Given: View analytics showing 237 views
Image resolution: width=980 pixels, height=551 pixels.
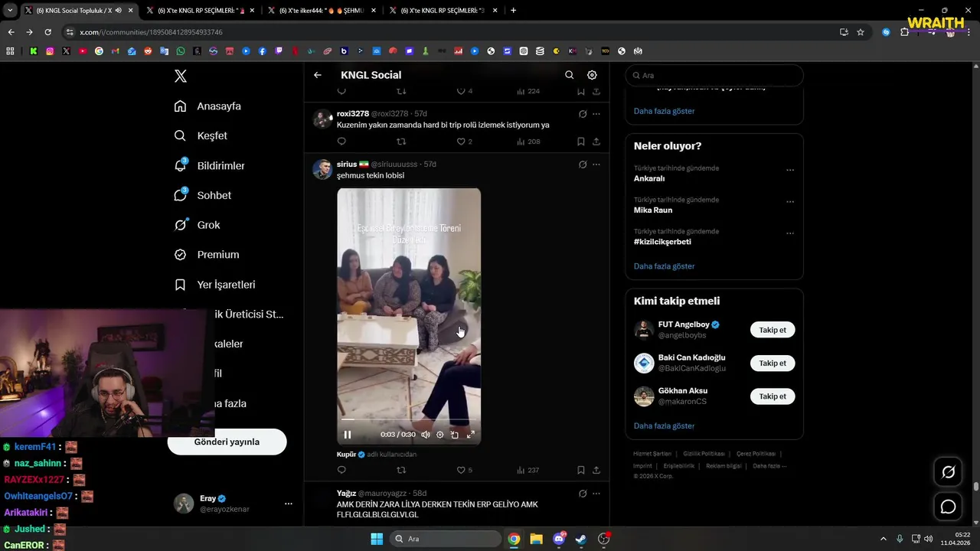Looking at the screenshot, I should [x=528, y=470].
